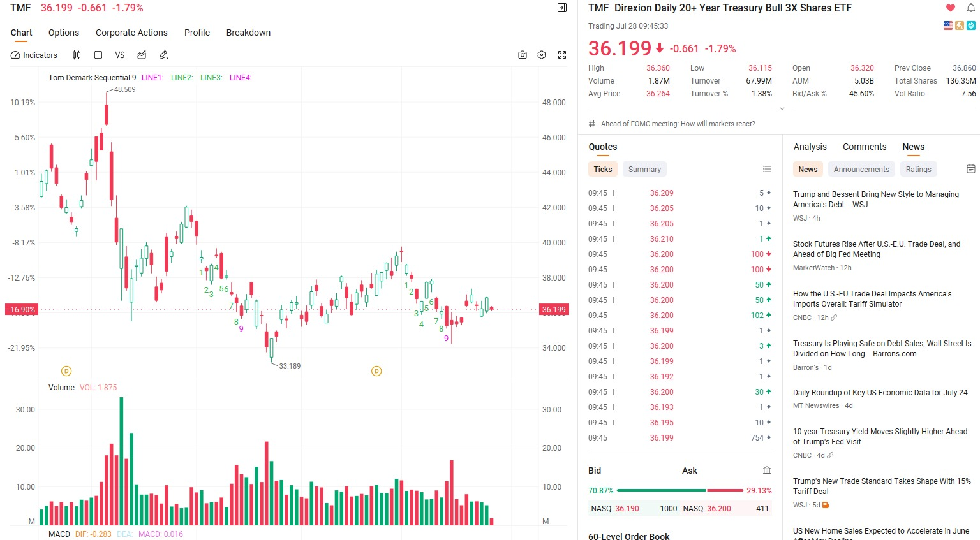Click the tick row priced 36.210
Image resolution: width=980 pixels, height=540 pixels.
tap(679, 239)
